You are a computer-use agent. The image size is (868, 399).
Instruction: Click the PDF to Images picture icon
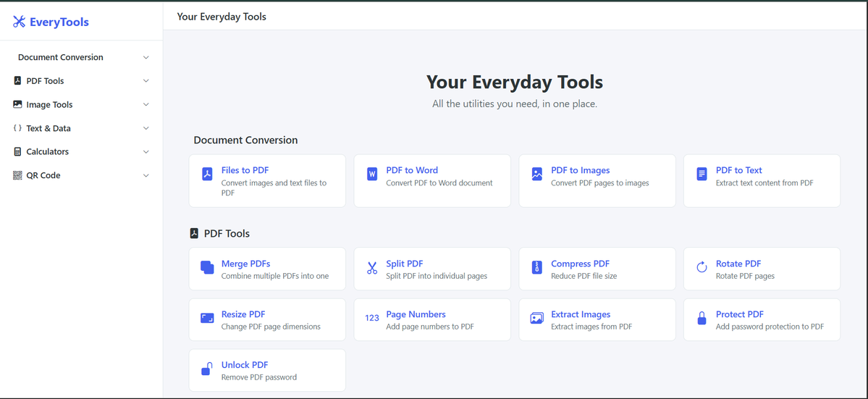(x=536, y=175)
